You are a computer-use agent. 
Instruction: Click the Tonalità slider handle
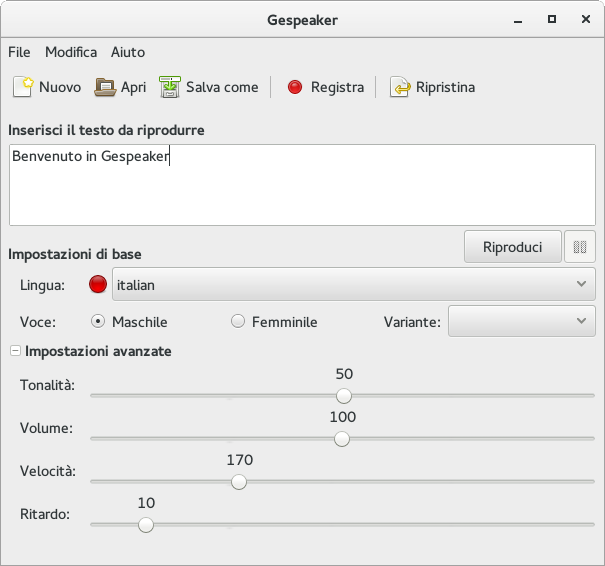click(344, 396)
